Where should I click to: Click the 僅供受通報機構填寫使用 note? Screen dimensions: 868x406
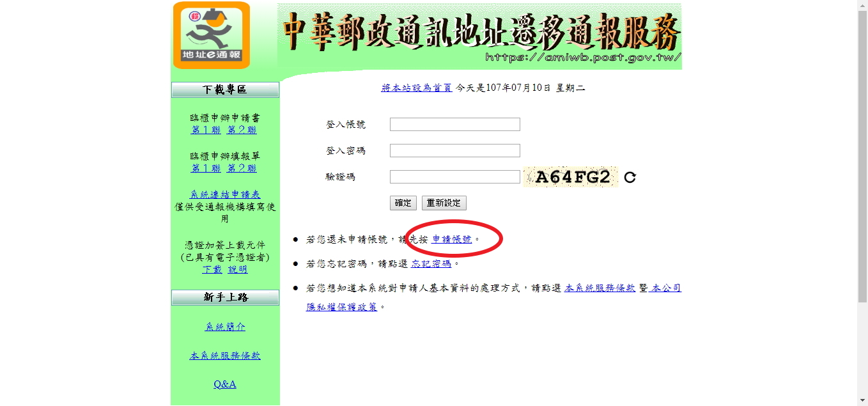click(225, 213)
